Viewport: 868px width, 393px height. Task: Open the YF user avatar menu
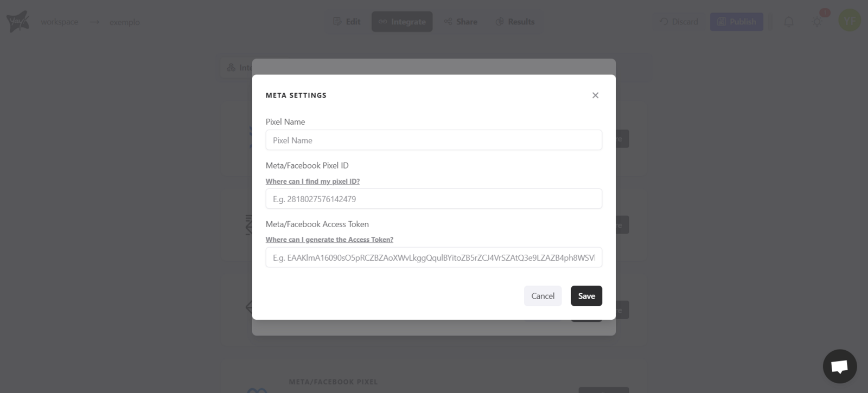(x=849, y=21)
